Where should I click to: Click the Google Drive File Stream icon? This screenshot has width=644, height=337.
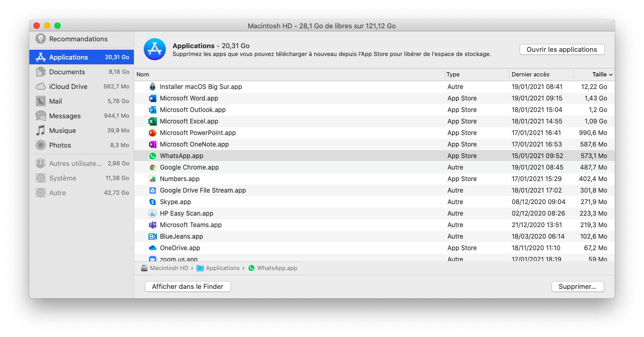pyautogui.click(x=153, y=190)
